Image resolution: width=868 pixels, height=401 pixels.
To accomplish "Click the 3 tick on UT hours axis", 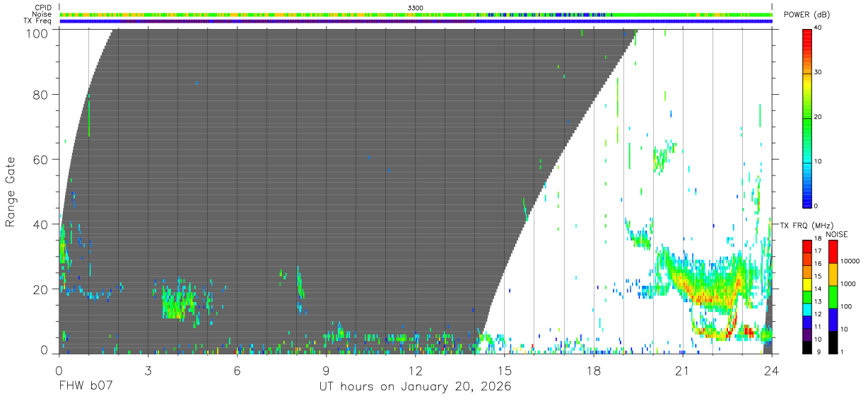I will [148, 371].
